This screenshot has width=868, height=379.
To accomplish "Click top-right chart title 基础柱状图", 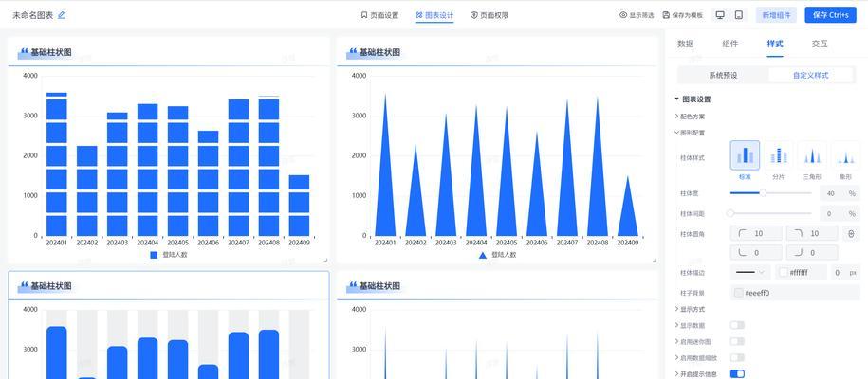I will (379, 52).
